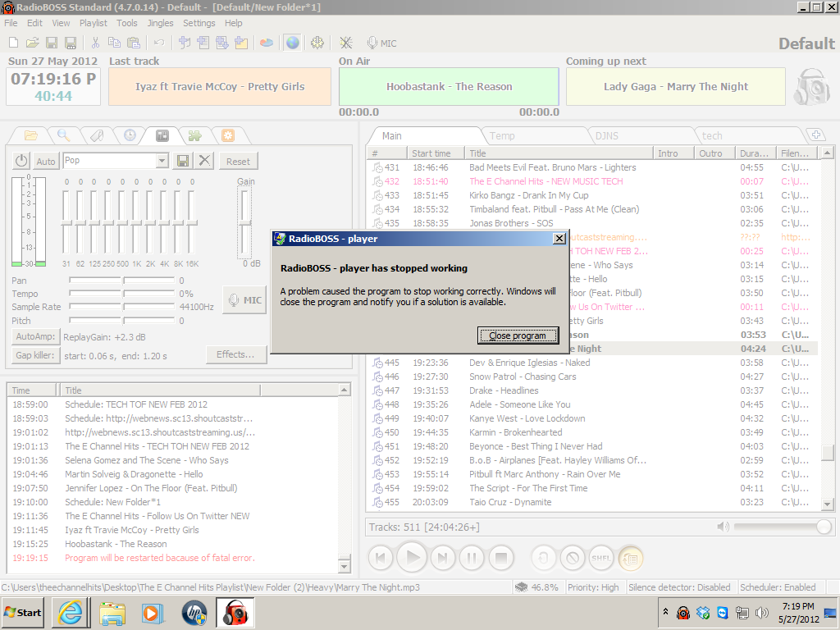Open the Effects... dialog
This screenshot has width=840, height=630.
point(235,354)
